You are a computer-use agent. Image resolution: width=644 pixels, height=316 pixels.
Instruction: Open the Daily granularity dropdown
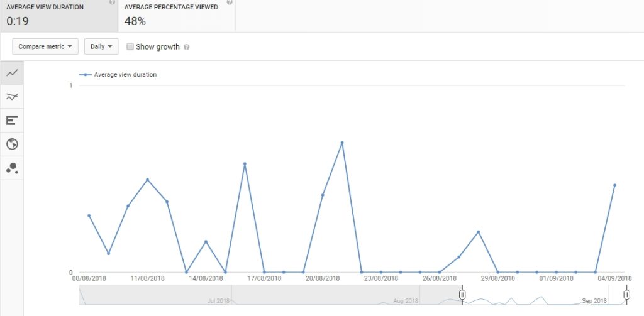[101, 46]
